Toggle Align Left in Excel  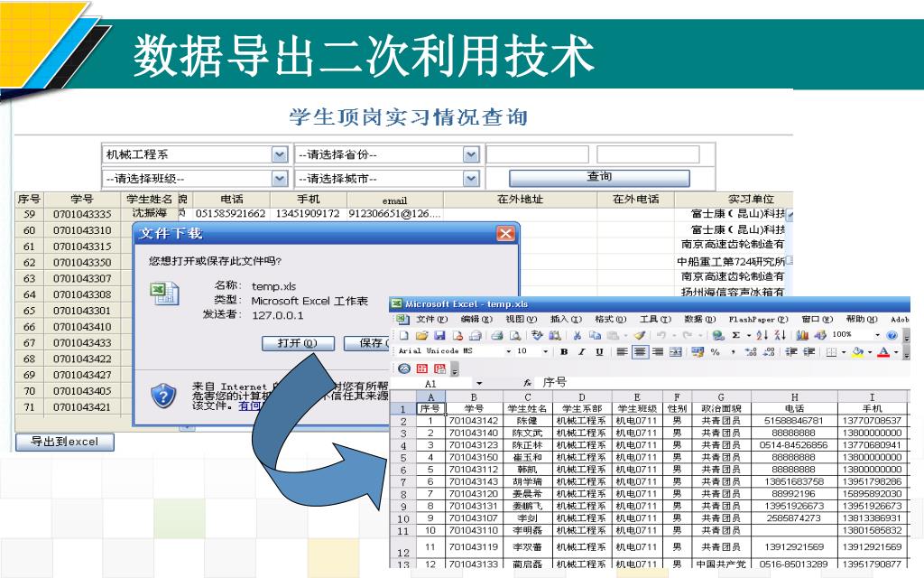(x=623, y=351)
